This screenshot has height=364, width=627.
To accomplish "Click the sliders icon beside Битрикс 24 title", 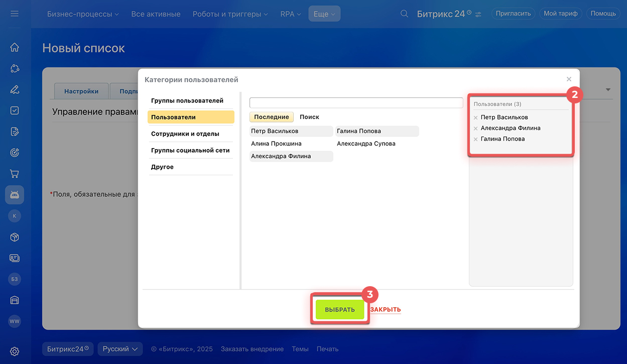I will click(478, 15).
